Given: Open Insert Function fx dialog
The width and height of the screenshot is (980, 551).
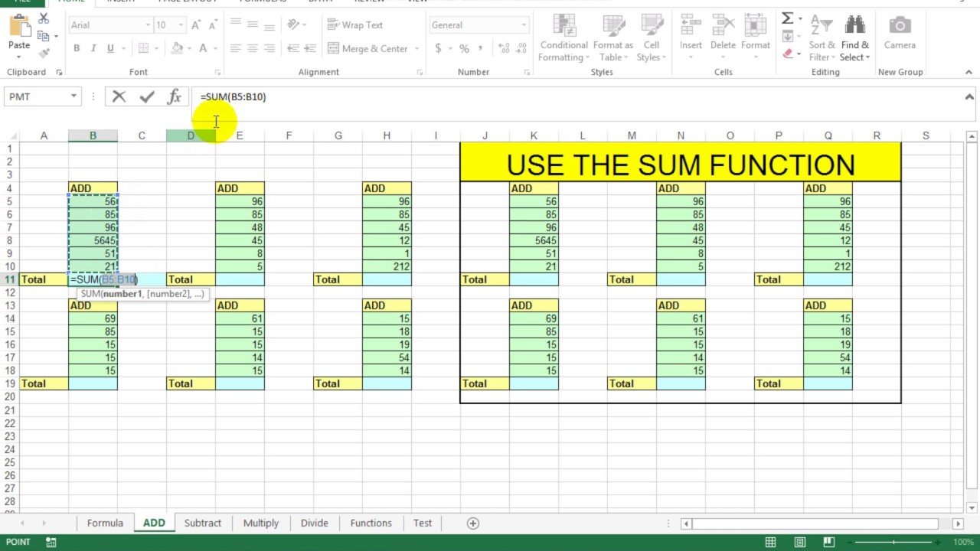Looking at the screenshot, I should tap(175, 96).
